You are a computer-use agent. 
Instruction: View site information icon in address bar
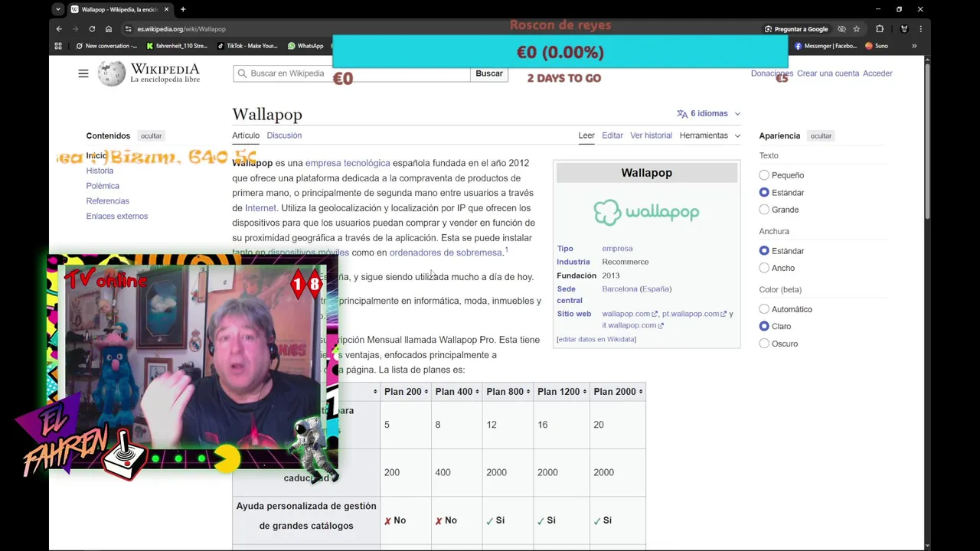[x=129, y=29]
